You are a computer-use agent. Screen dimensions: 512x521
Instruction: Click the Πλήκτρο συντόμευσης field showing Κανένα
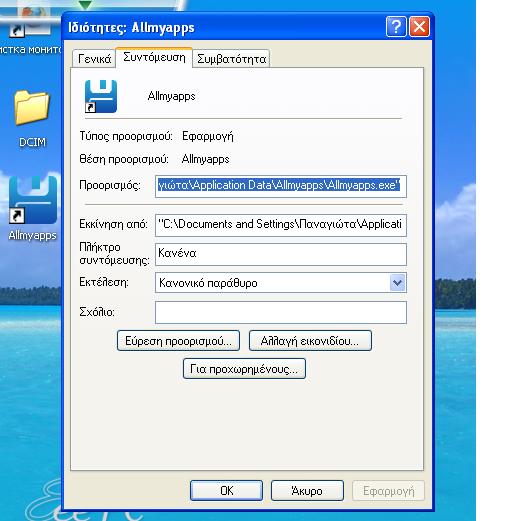[281, 254]
